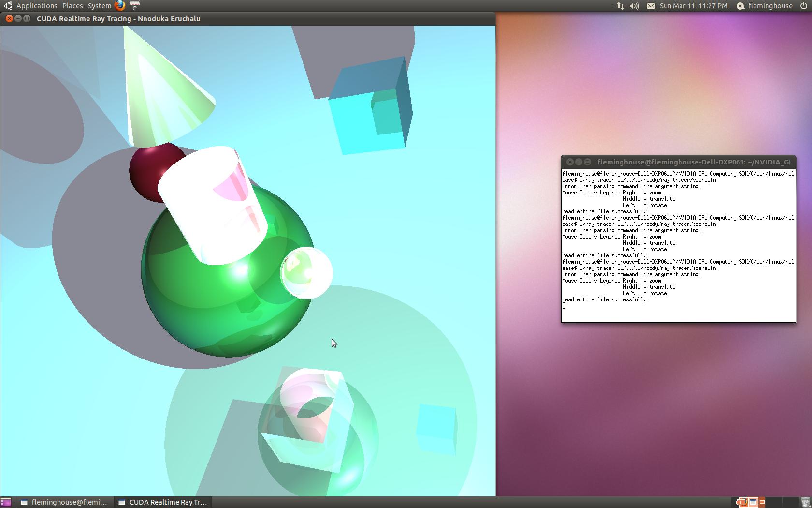Viewport: 812px width, 508px height.
Task: Click the Ubuntu logo at the far left
Action: point(7,5)
